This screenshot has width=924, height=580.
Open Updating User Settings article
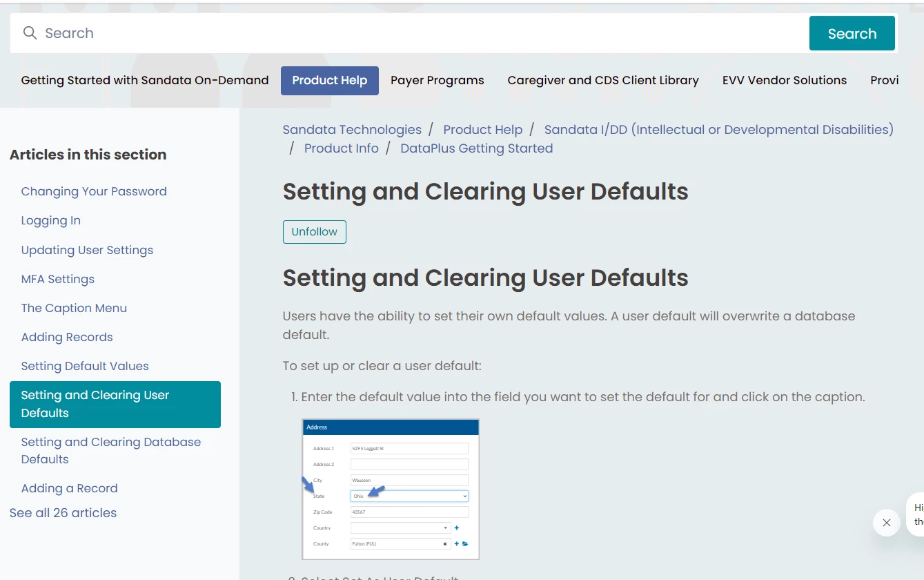click(x=87, y=250)
